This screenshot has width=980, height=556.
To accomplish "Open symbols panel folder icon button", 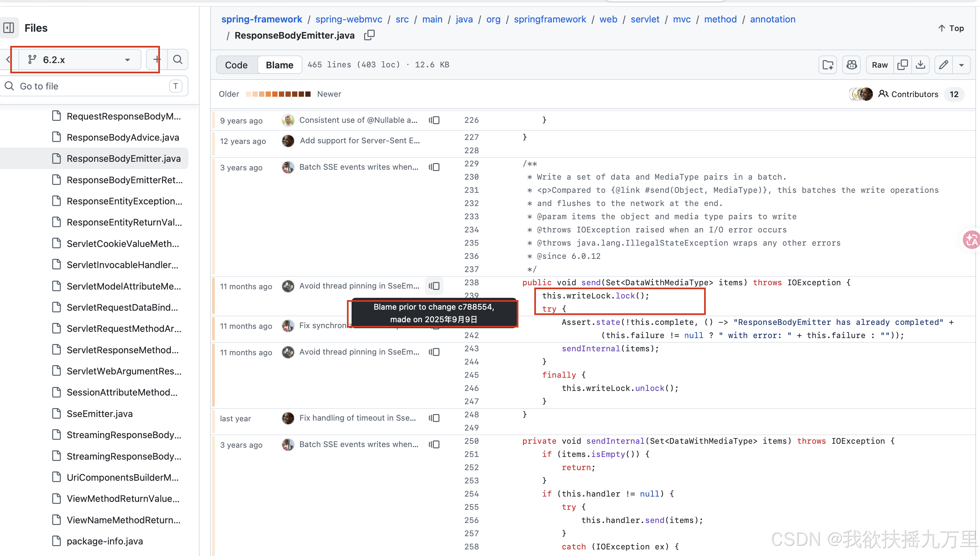I will tap(828, 65).
